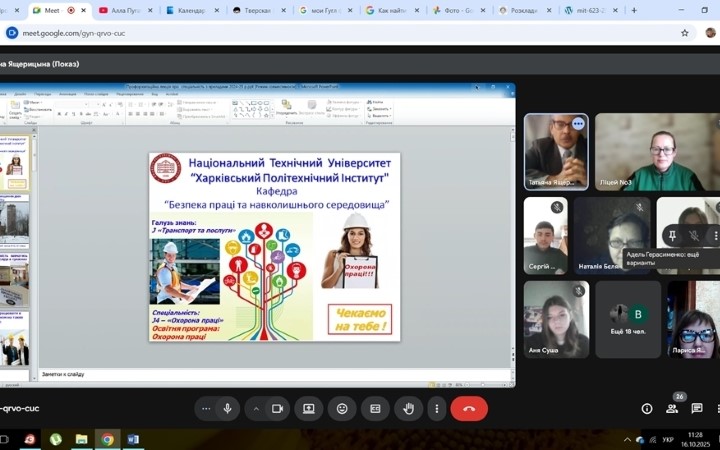Screen dimensions: 720x450
Task: Open options dots on Татьяна's video tile
Action: coord(578,124)
